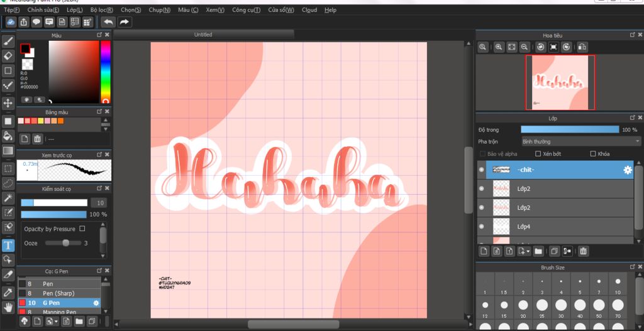The image size is (644, 331).
Task: Select the Text tool
Action: click(8, 246)
